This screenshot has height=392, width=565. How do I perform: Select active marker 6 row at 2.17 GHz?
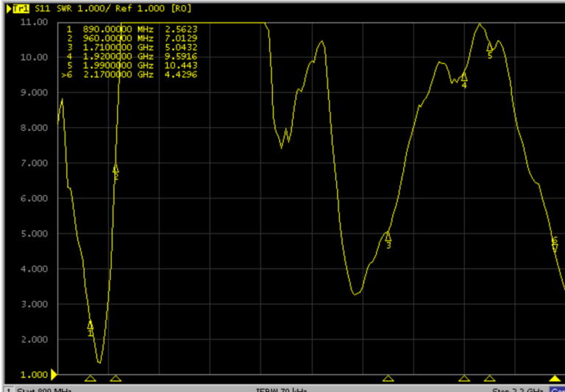(x=129, y=74)
